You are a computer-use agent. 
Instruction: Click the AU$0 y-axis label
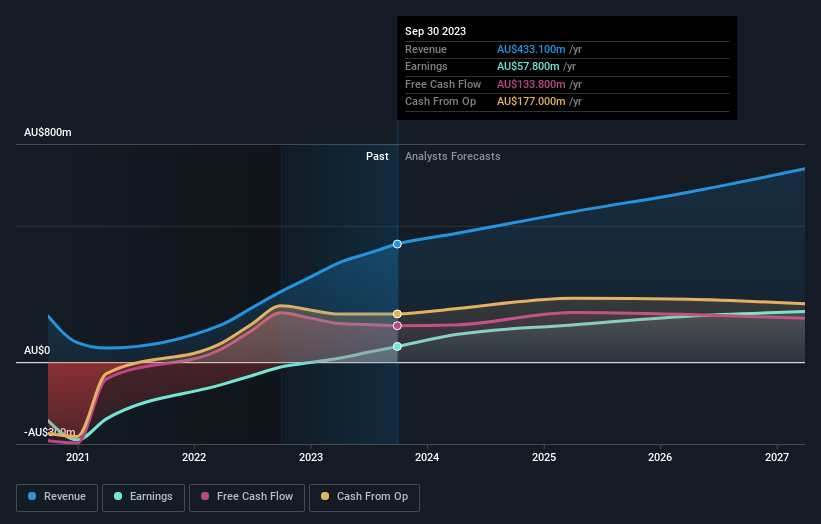click(37, 350)
